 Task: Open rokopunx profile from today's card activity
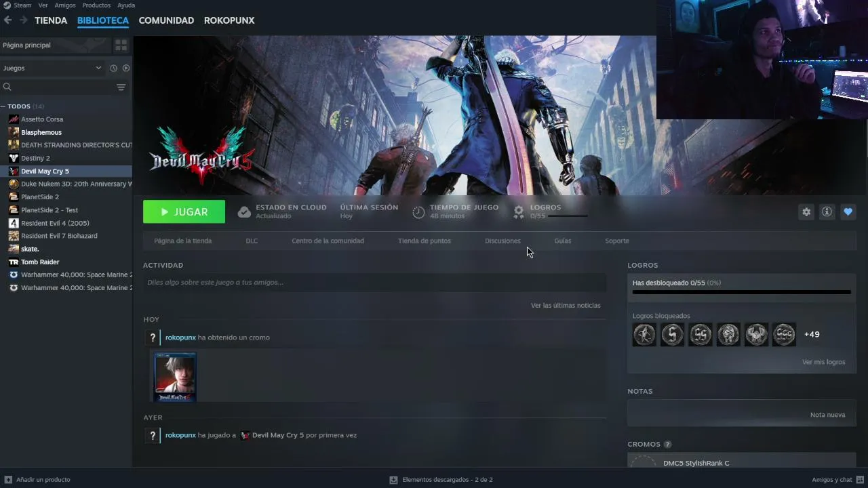point(180,338)
